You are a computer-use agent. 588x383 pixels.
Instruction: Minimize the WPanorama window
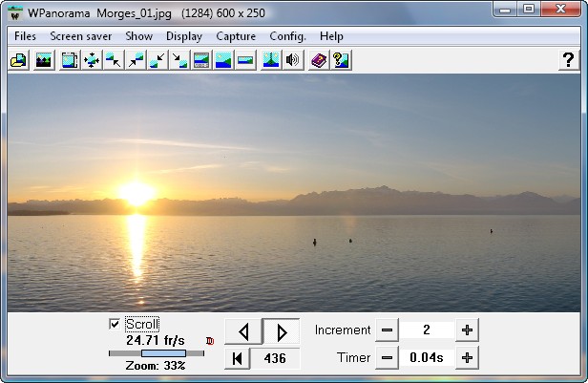coord(505,10)
